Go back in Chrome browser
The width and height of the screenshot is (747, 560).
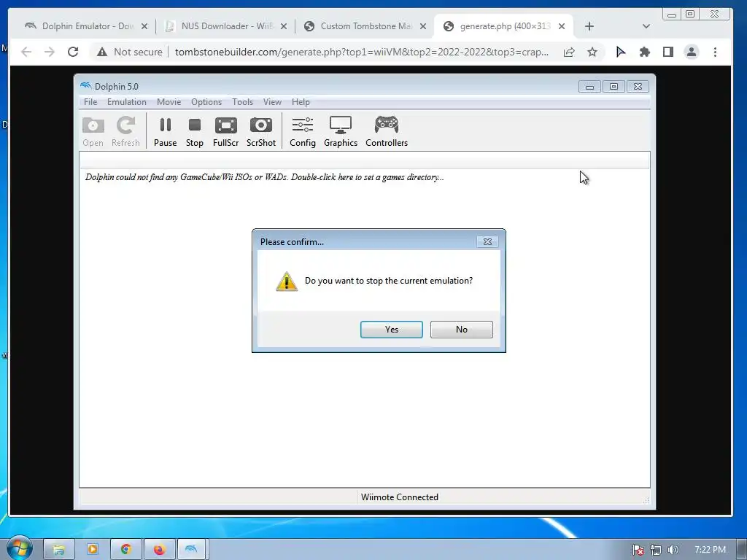pos(26,52)
